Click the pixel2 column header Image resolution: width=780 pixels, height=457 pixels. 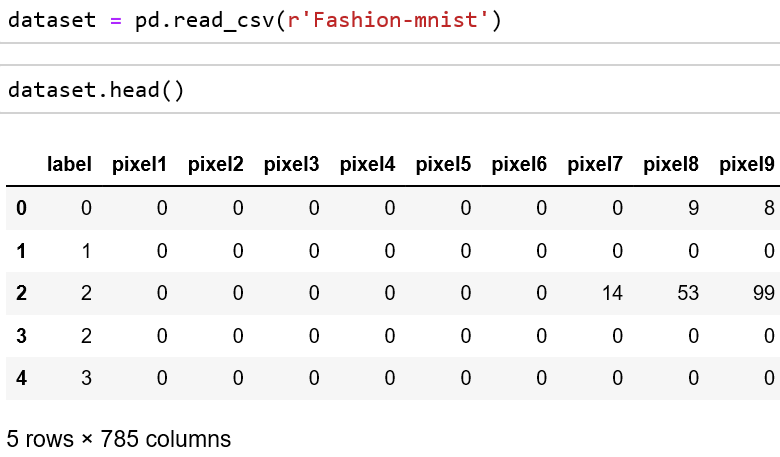215,164
